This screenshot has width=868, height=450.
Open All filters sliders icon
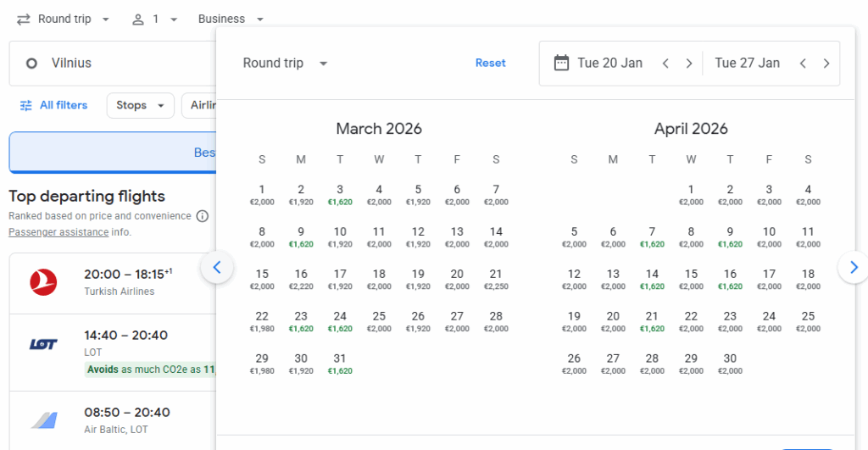point(25,105)
